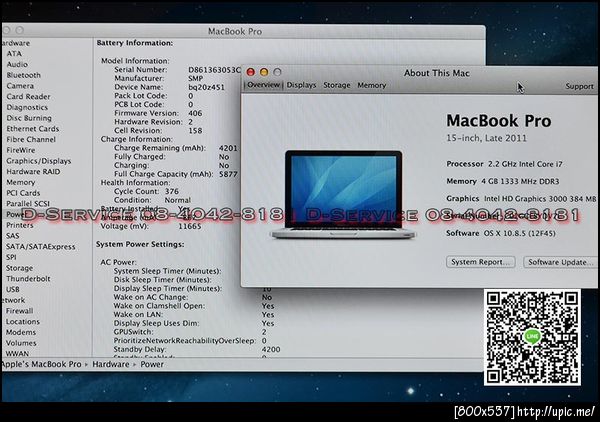
Task: Select USB in sidebar
Action: pos(13,289)
